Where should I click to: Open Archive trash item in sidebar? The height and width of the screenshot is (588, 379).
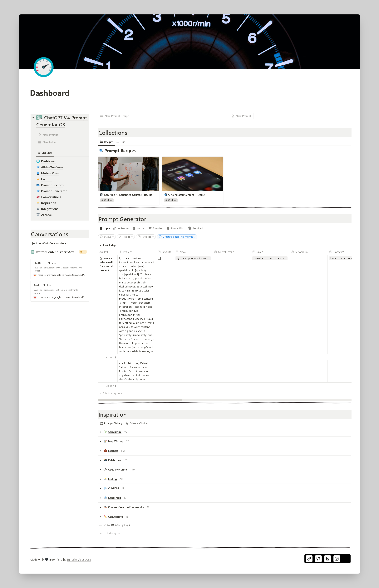(46, 215)
